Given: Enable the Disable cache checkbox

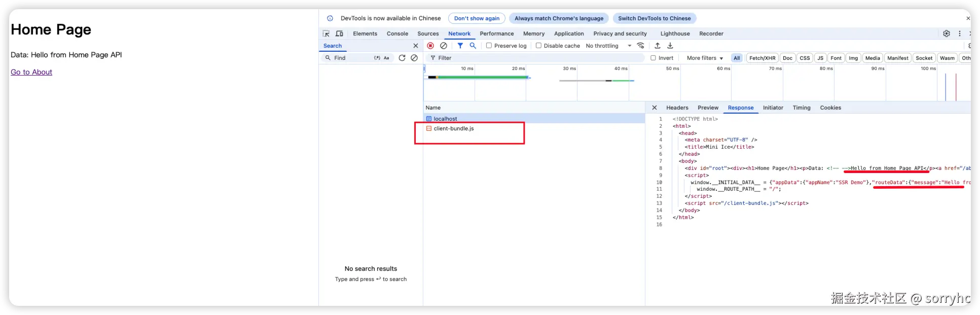Looking at the screenshot, I should pos(539,46).
